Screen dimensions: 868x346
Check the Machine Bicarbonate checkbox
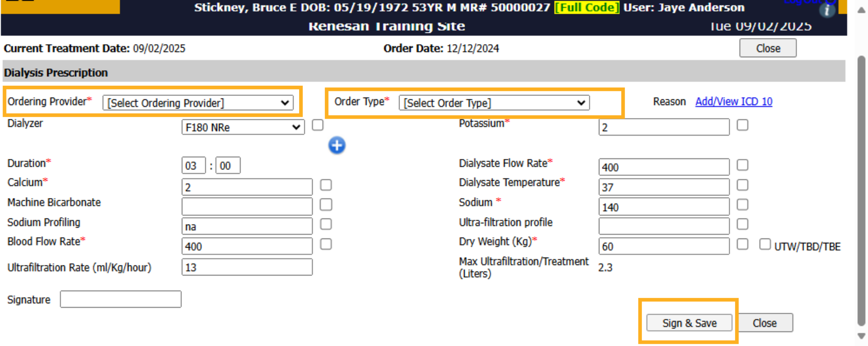326,204
